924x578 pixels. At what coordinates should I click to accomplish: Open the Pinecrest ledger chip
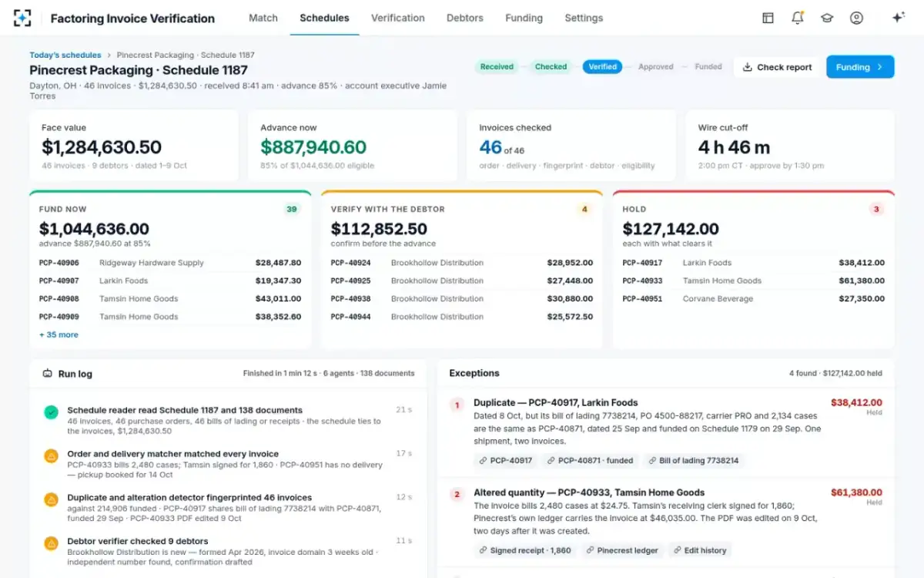tap(621, 550)
